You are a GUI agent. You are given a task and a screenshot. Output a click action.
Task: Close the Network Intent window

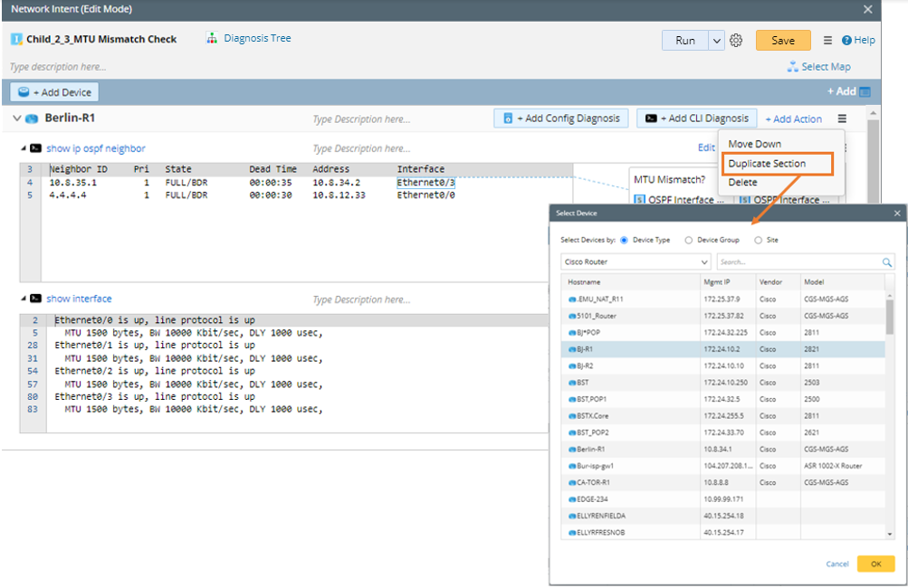pyautogui.click(x=867, y=9)
